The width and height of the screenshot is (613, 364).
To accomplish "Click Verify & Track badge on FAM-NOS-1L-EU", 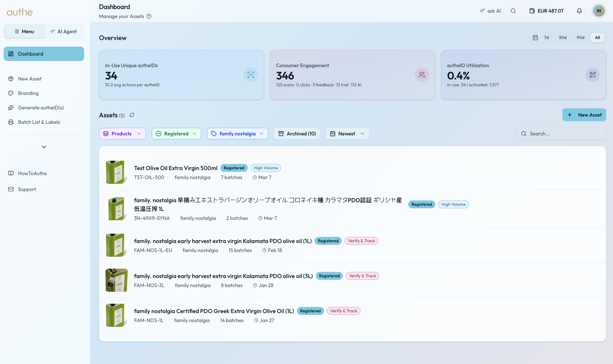I will pos(362,241).
